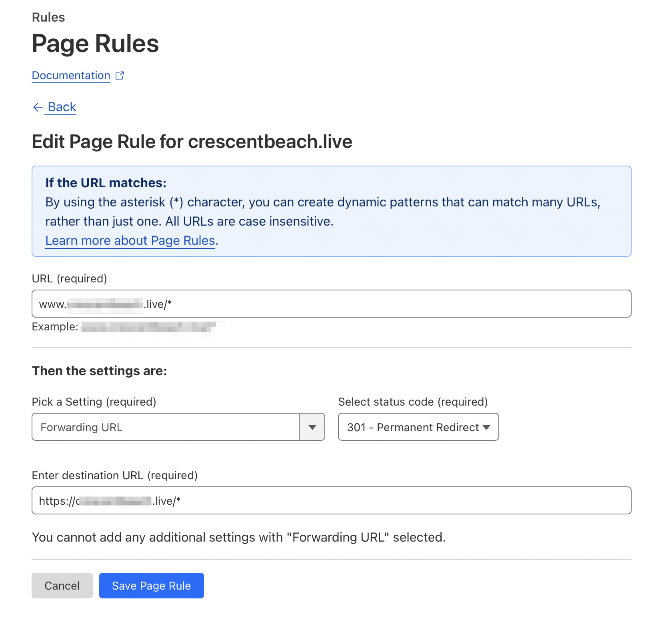Click the status code dropdown triangle arrow

(486, 427)
